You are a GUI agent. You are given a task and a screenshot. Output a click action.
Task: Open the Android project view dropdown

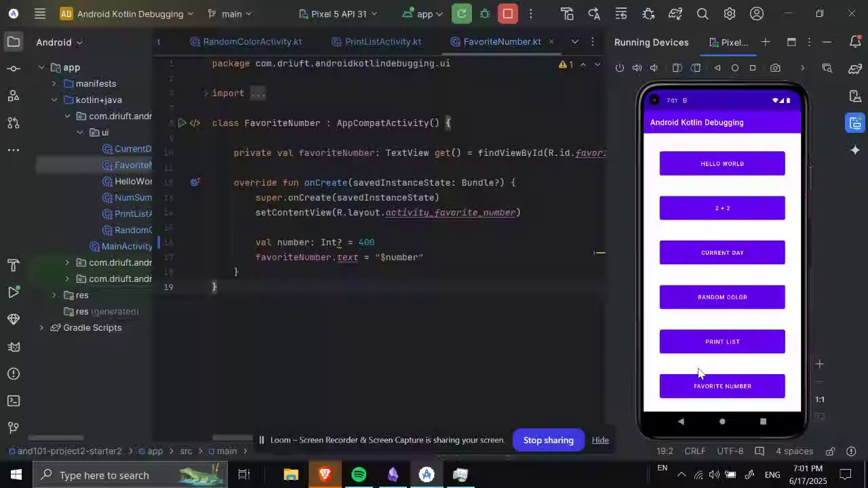(x=59, y=42)
